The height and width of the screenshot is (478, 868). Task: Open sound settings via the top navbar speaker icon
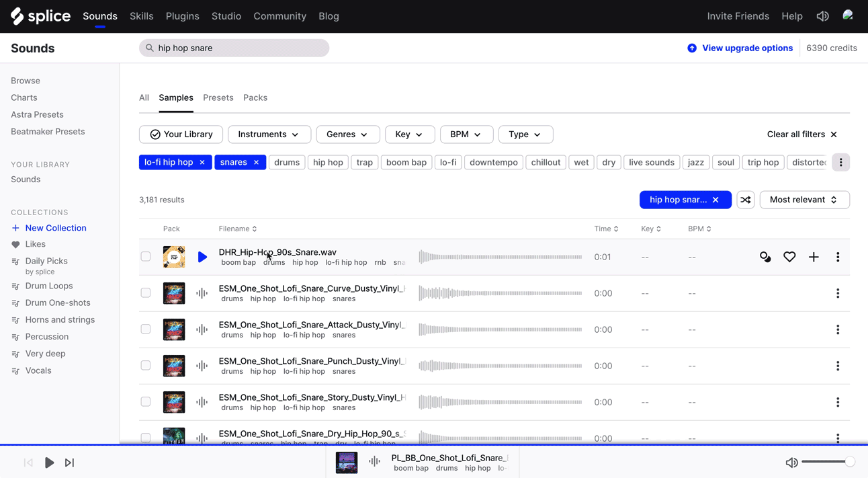tap(822, 15)
